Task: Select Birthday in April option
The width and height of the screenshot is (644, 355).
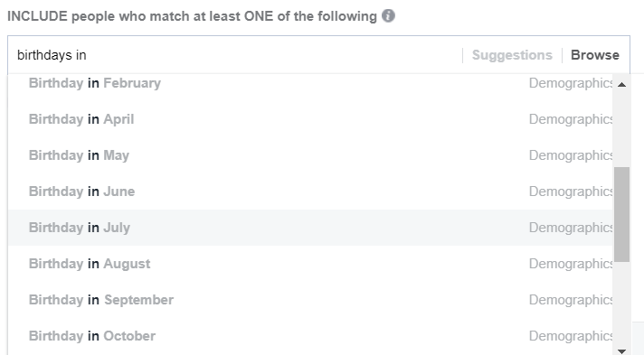Action: (x=310, y=119)
